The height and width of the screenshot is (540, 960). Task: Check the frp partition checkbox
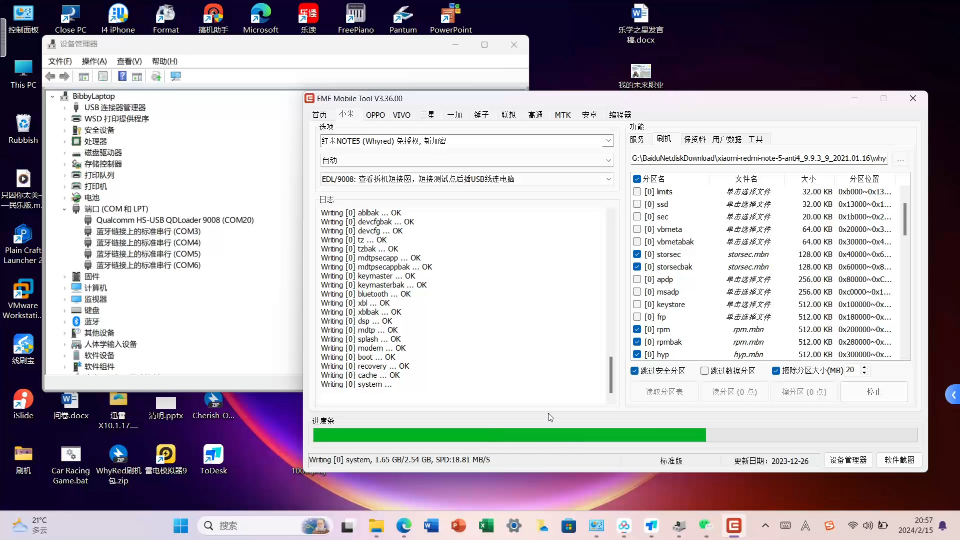click(x=637, y=317)
